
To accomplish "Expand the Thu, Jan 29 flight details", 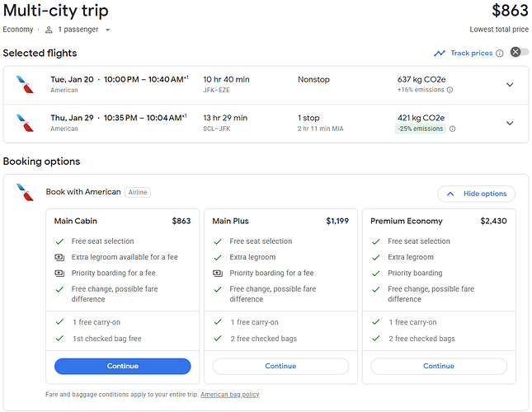I will click(x=510, y=123).
